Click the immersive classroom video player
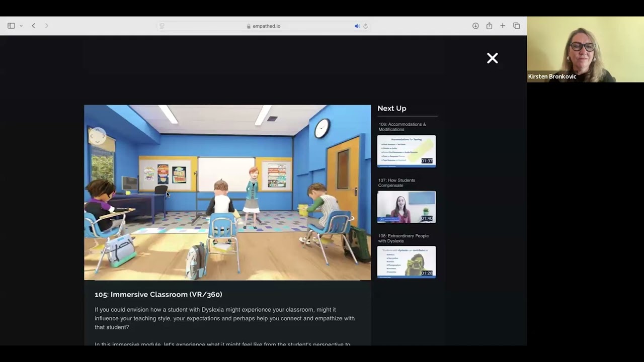 [x=227, y=193]
